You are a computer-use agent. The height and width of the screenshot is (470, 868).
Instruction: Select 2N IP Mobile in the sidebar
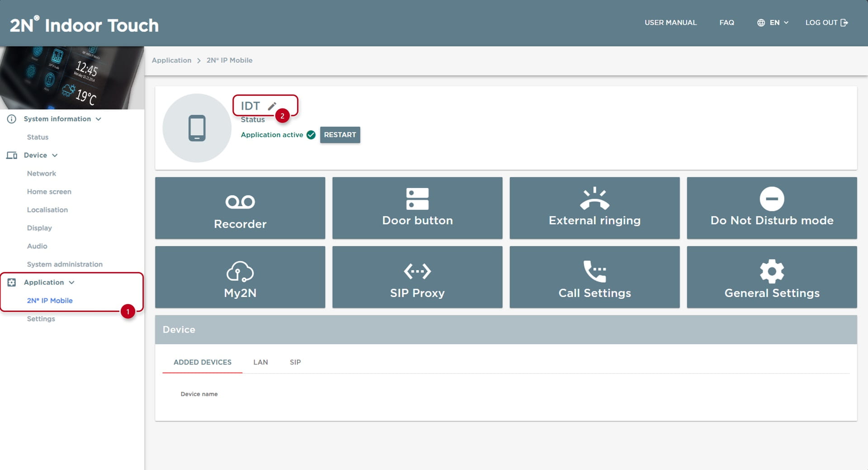tap(50, 301)
